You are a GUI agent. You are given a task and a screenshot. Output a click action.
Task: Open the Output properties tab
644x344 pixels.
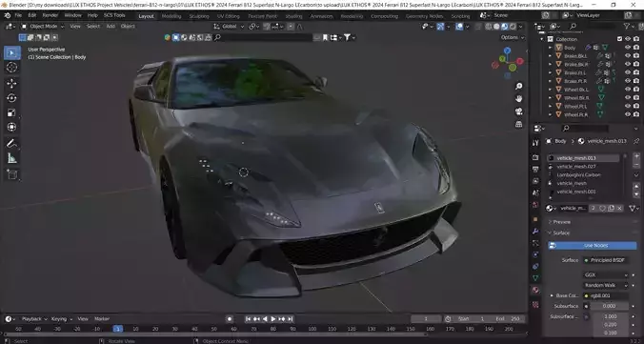535,170
